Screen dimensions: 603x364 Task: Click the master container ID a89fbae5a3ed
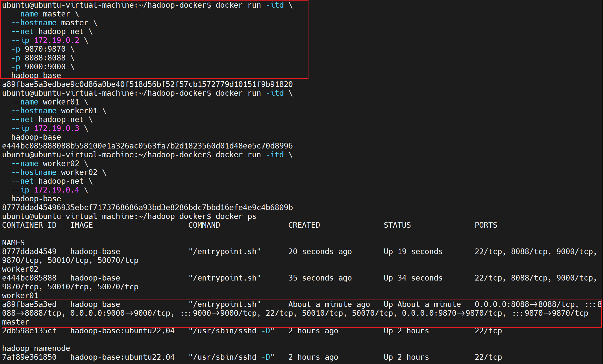29,304
